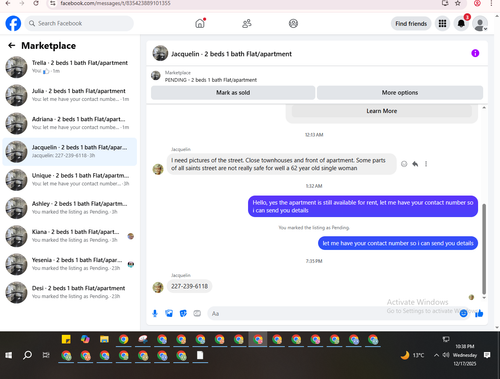Click the browser reload button

36,3
